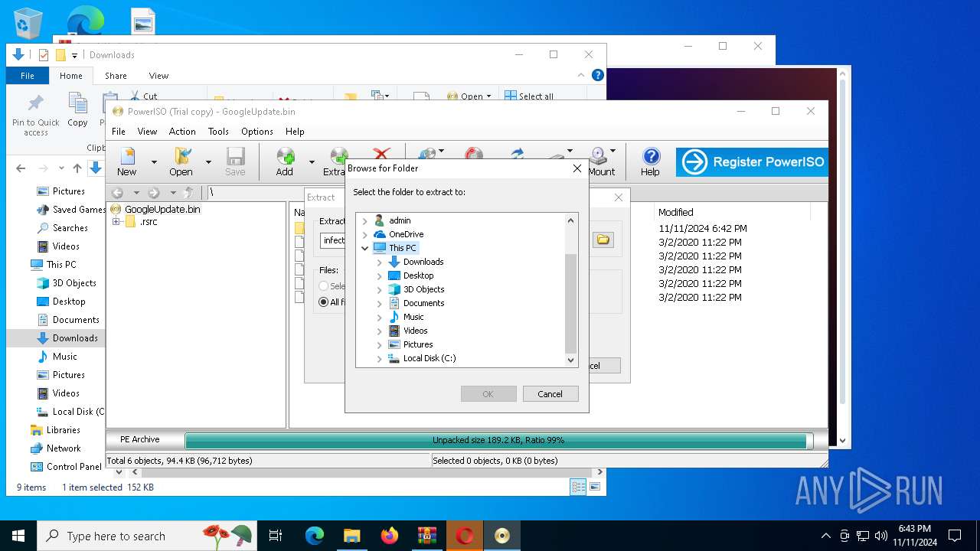Choose Documents in Browse for Folder tree

[x=423, y=303]
